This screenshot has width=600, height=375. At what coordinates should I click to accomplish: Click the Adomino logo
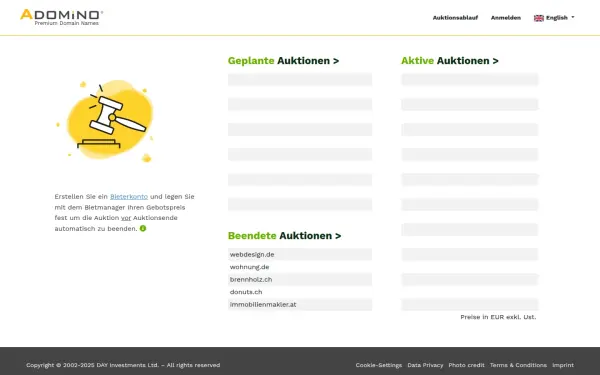tap(61, 17)
